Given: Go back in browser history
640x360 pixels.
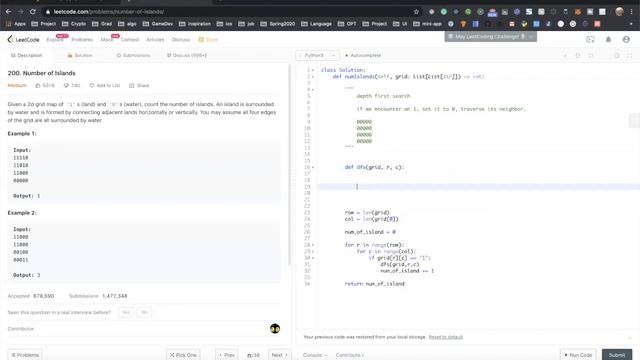Looking at the screenshot, I should pos(8,12).
